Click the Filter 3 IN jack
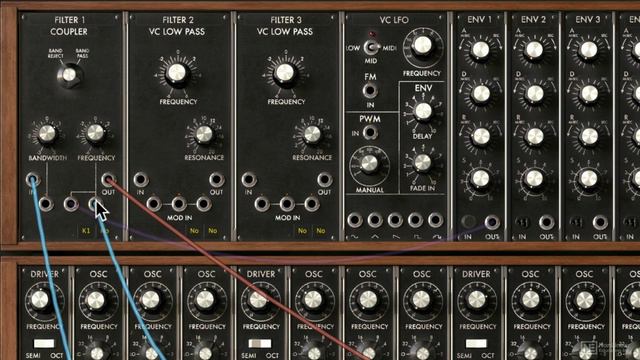 tap(249, 179)
